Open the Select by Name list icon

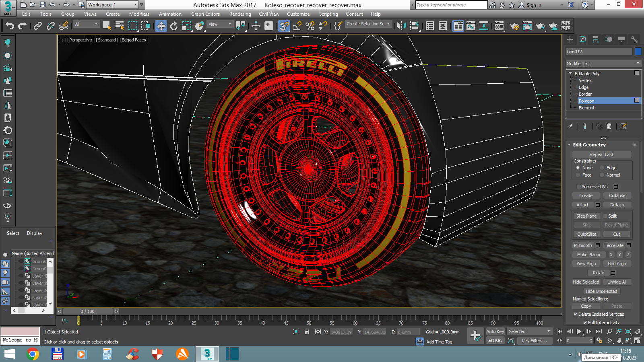pyautogui.click(x=120, y=26)
